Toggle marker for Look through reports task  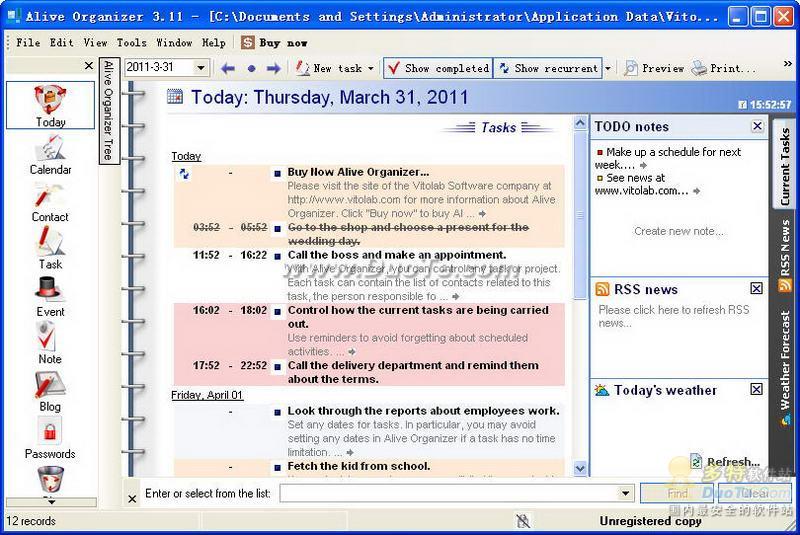click(278, 412)
